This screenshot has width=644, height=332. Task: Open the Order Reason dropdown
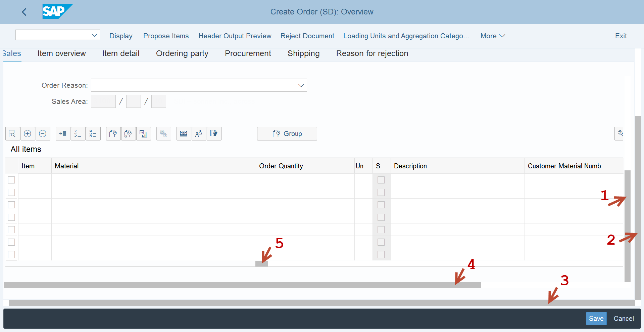click(301, 85)
